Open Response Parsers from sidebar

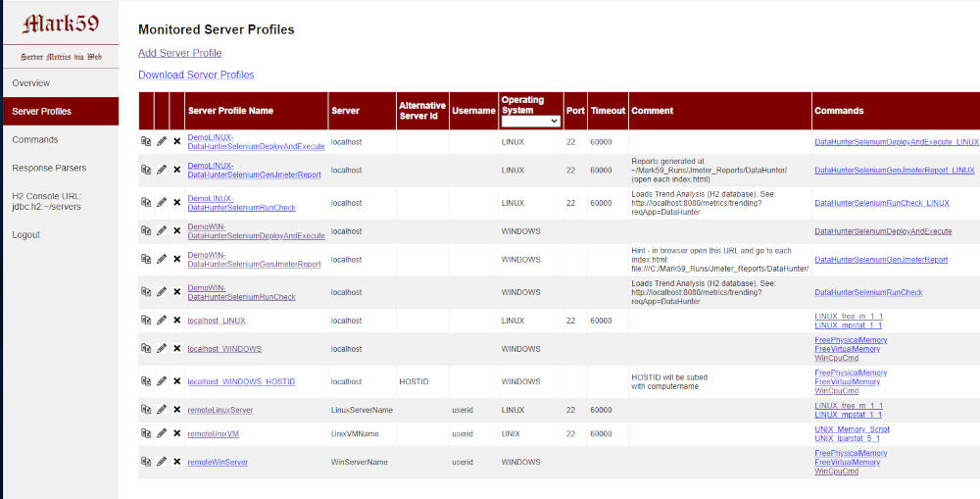click(x=49, y=169)
